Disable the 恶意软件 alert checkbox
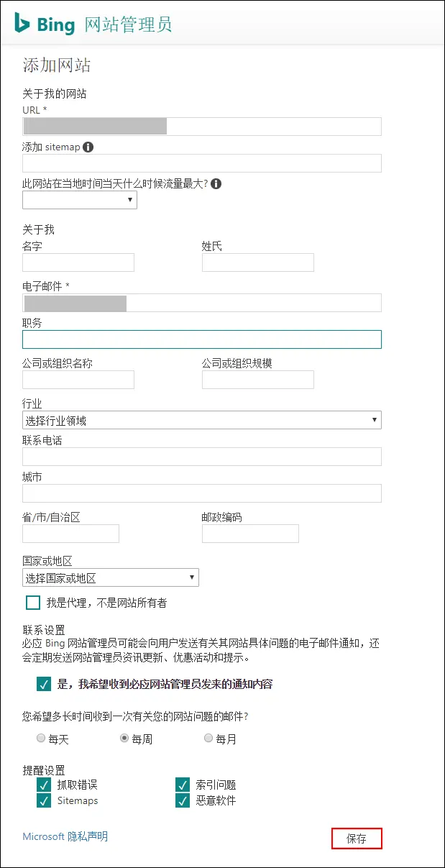This screenshot has height=868, width=445. pos(183,800)
